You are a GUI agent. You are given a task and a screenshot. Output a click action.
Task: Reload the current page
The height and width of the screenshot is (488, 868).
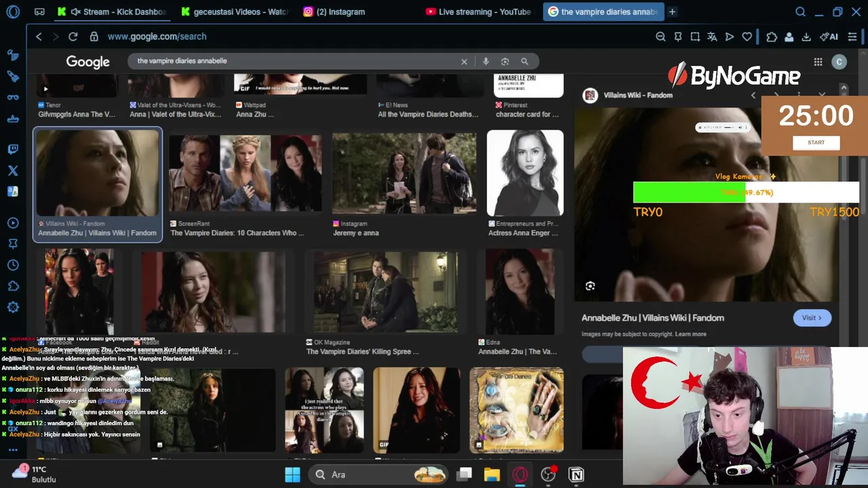click(73, 37)
